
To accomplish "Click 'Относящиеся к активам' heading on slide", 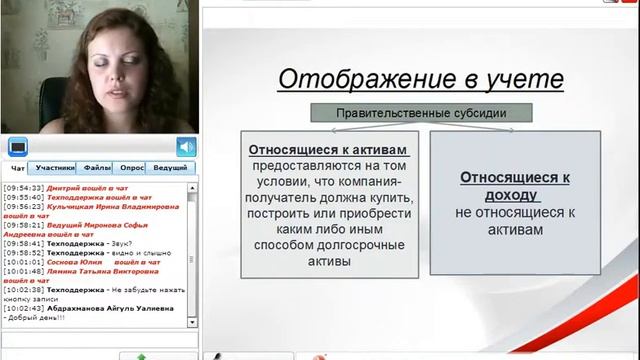I will (x=328, y=150).
